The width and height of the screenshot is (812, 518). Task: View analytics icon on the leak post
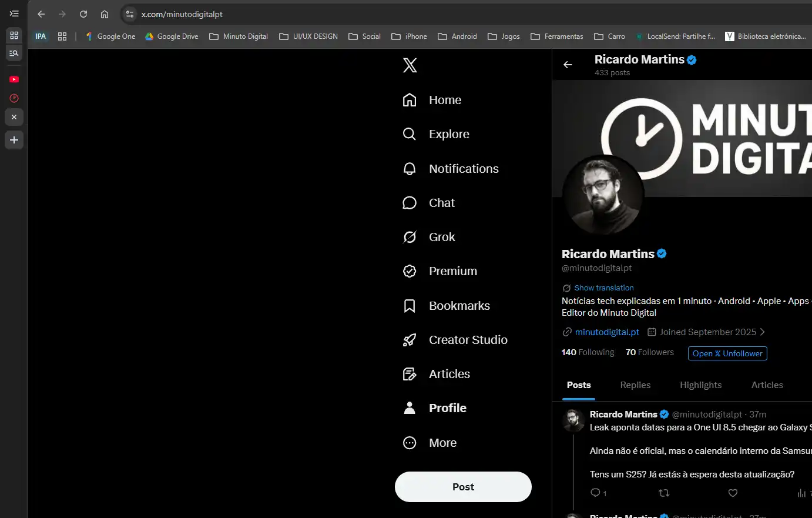point(801,493)
